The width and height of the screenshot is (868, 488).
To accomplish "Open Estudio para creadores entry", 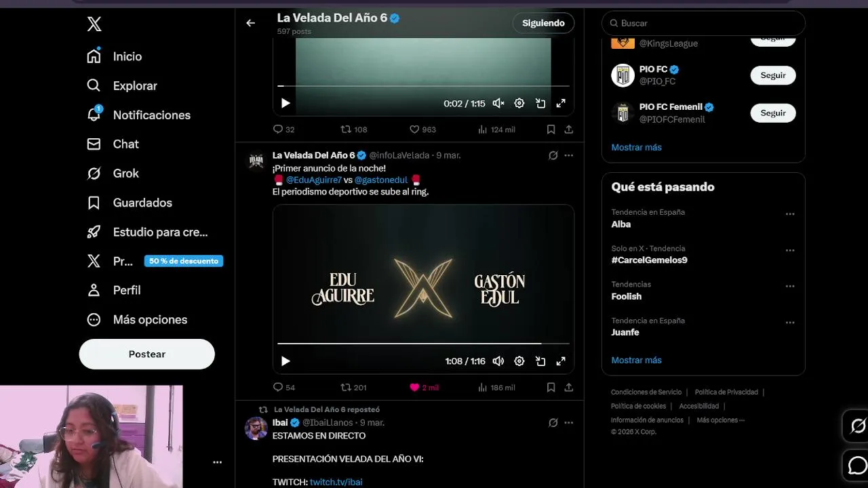I will coord(147,232).
